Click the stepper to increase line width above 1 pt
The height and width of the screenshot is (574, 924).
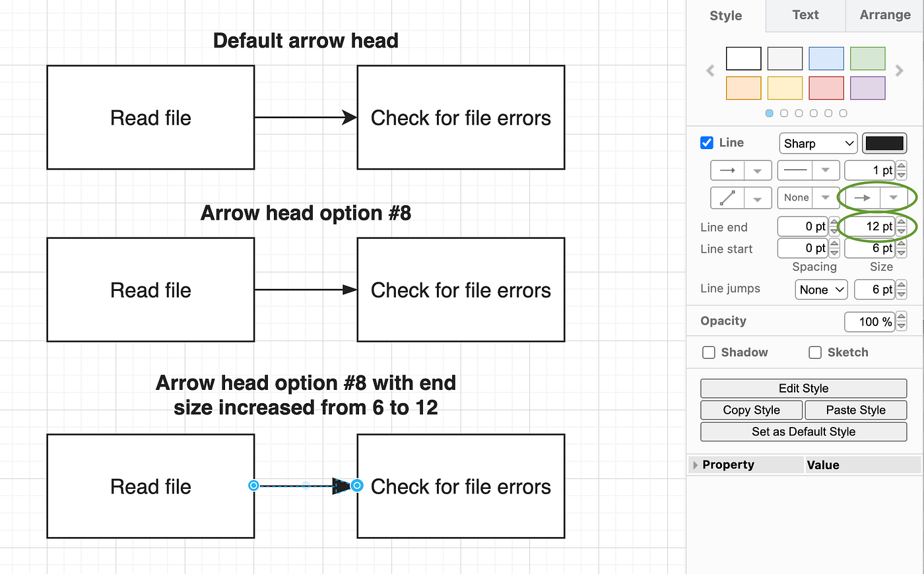click(900, 167)
